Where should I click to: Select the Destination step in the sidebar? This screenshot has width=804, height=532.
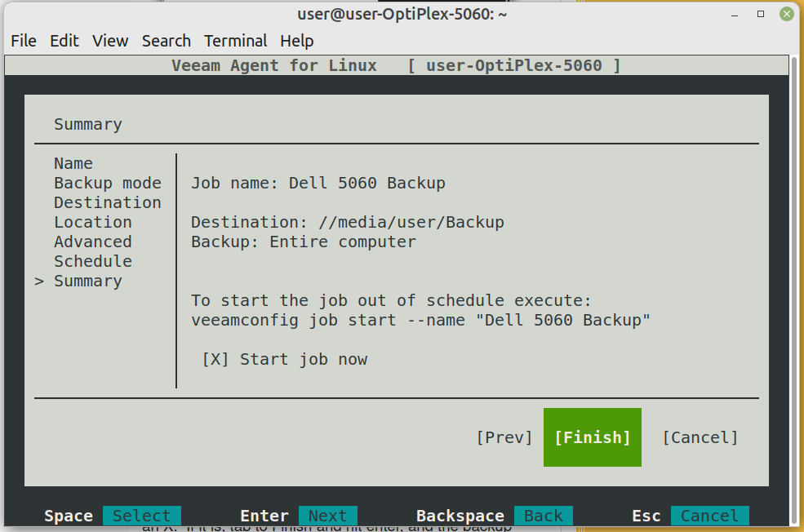[108, 202]
